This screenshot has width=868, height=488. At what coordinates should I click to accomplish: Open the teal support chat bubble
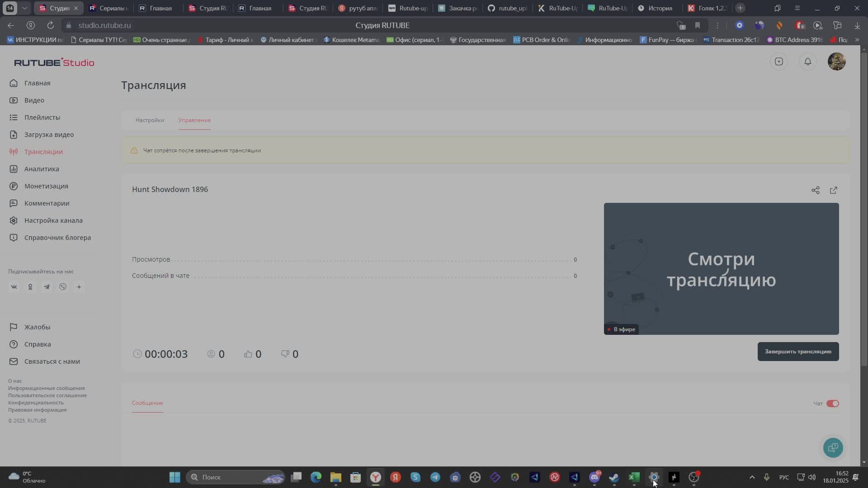pyautogui.click(x=833, y=448)
